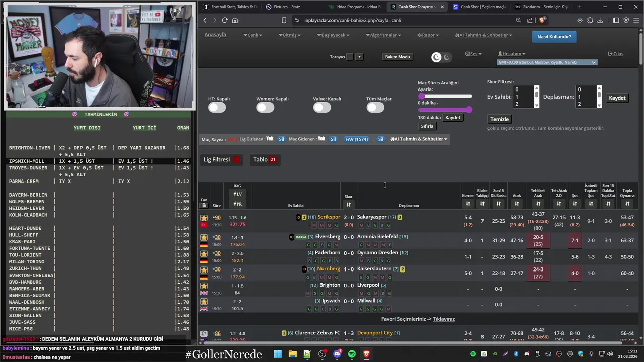Click the PR lightning toggle under RXG
644x362 pixels.
pos(237,204)
